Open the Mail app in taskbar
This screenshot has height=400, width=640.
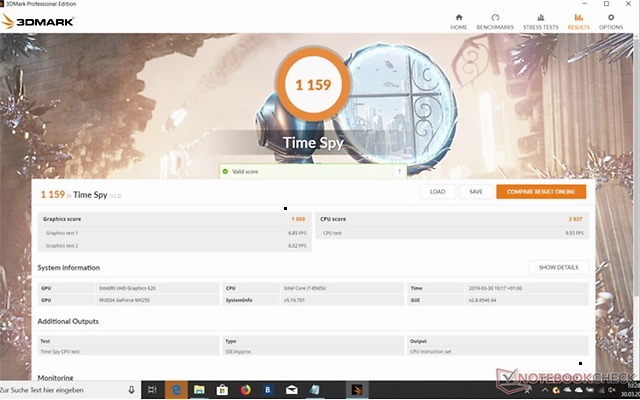tap(291, 390)
